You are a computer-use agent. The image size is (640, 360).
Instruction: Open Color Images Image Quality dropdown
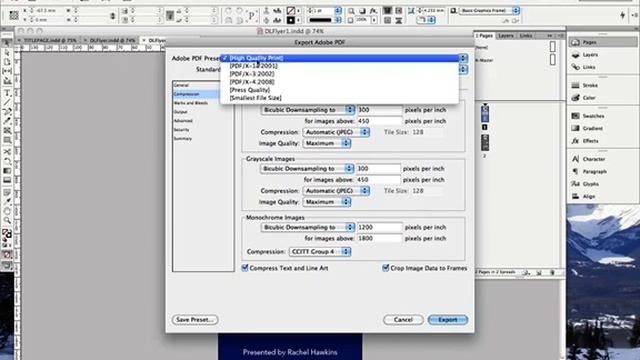click(327, 143)
